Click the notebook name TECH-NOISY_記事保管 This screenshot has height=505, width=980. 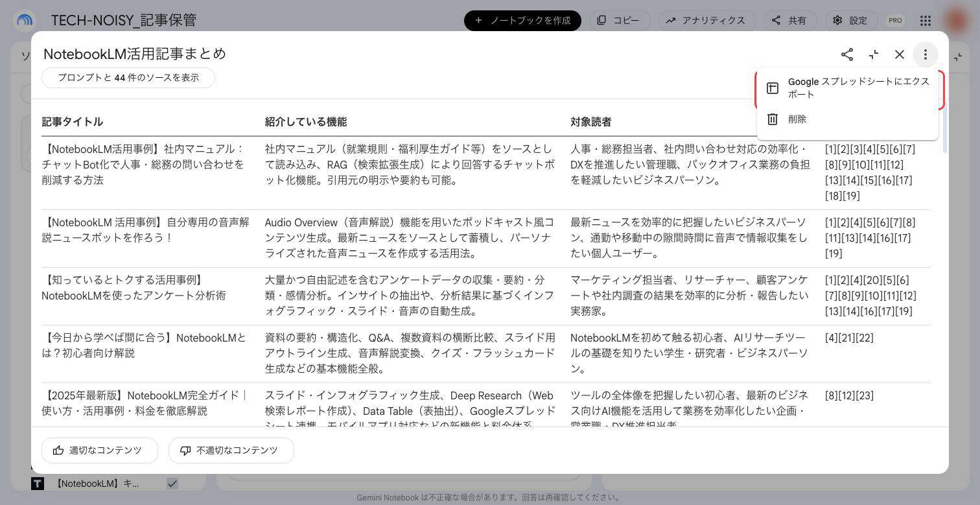click(123, 20)
